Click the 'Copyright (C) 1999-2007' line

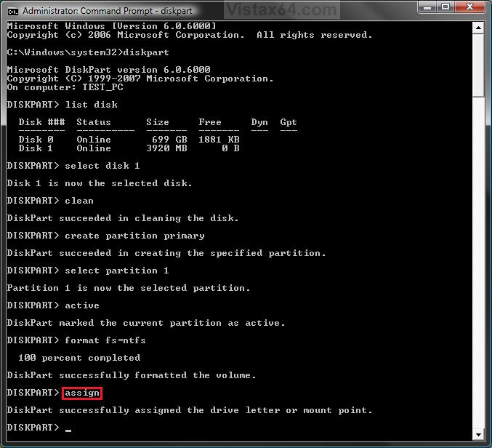point(140,79)
